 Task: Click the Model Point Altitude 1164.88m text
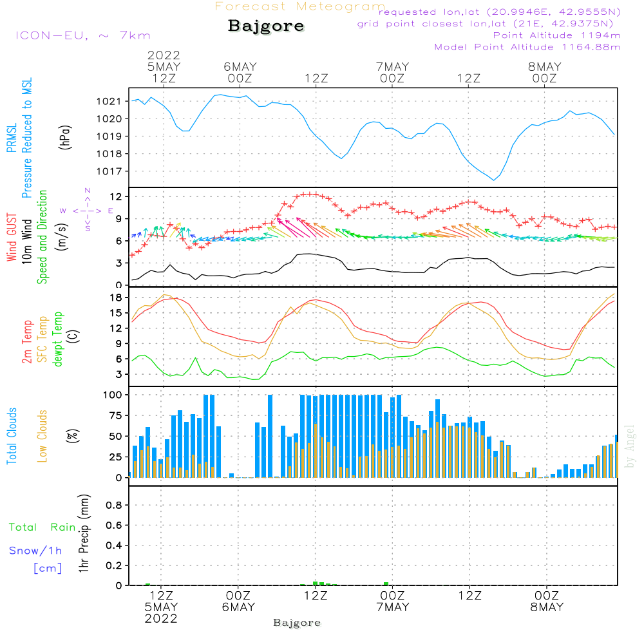pyautogui.click(x=527, y=47)
